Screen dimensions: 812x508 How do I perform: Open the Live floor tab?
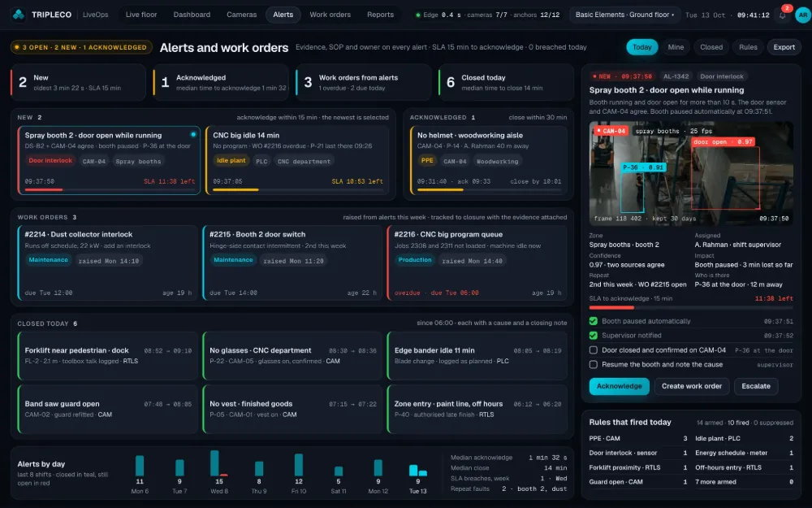coord(140,15)
